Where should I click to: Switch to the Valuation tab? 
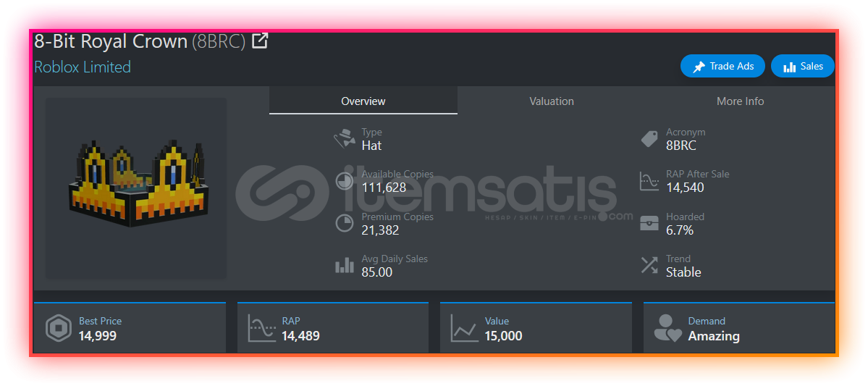(x=552, y=101)
